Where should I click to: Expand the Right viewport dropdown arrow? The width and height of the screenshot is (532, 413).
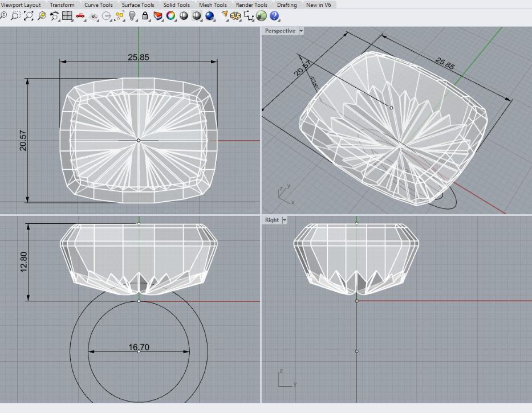click(x=285, y=220)
